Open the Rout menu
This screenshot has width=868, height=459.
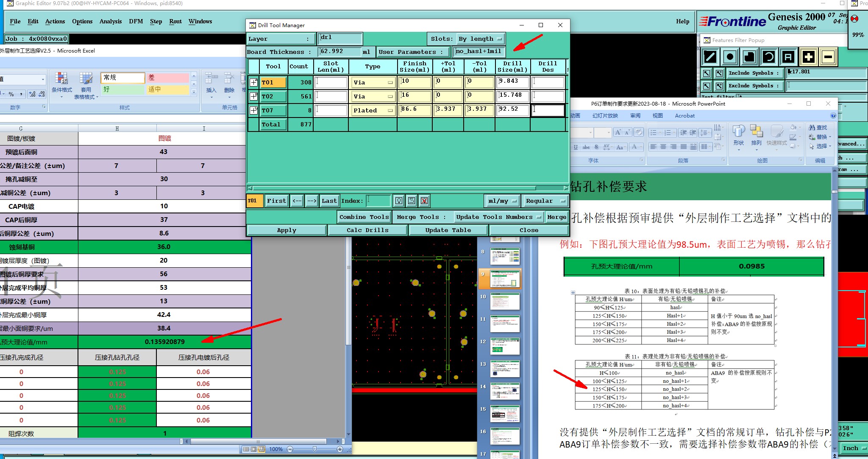point(175,21)
